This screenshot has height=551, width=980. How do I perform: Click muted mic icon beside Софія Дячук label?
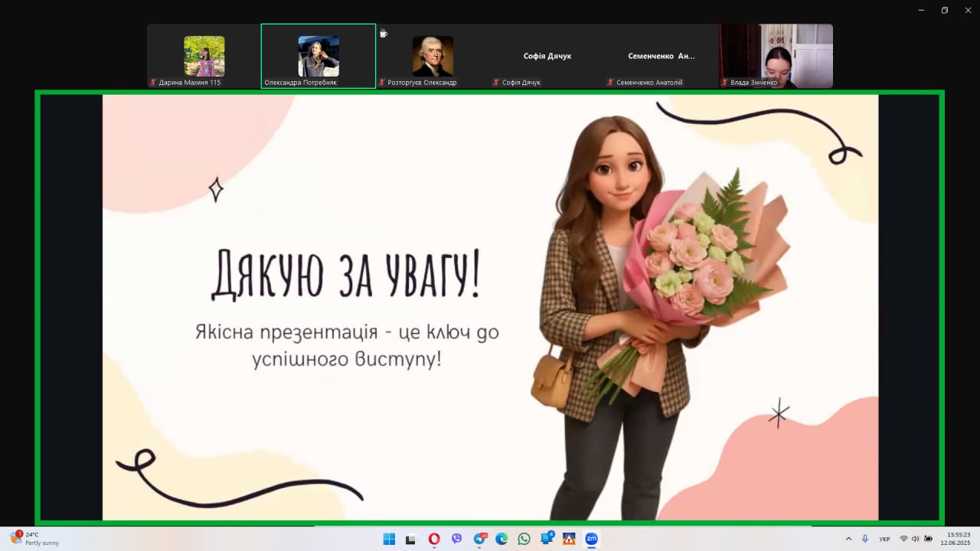[x=496, y=82]
